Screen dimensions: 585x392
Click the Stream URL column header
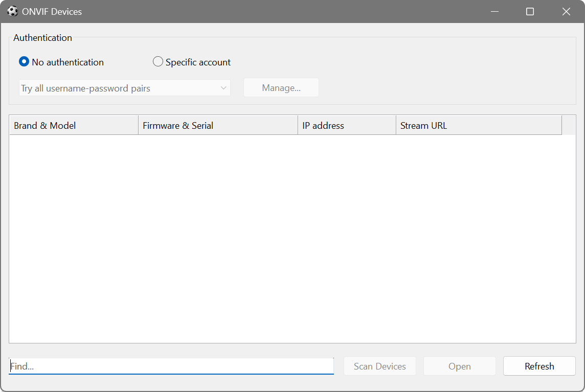tap(479, 125)
